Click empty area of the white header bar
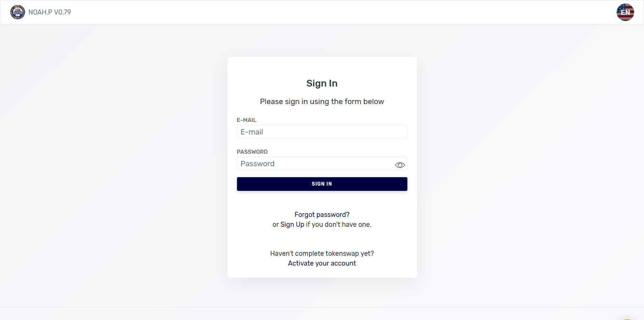This screenshot has height=320, width=644. click(x=322, y=12)
